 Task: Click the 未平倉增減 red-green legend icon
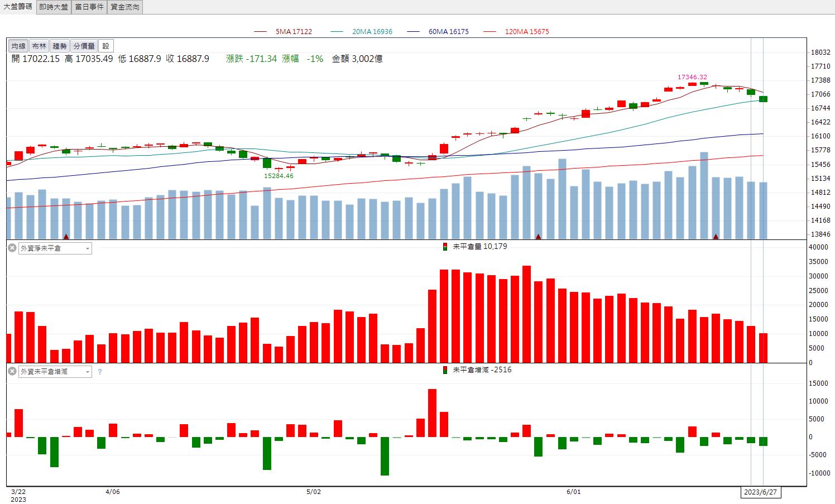[445, 370]
